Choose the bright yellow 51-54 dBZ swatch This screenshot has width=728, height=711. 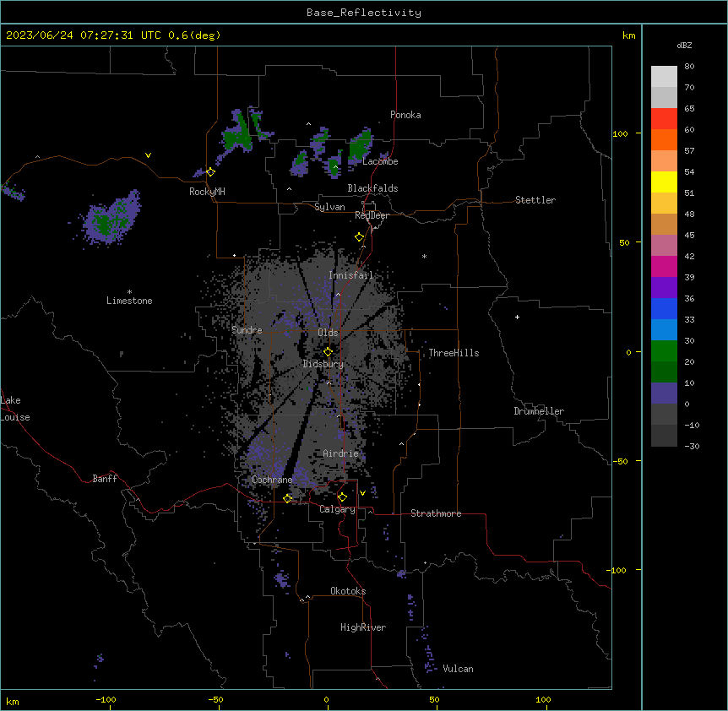point(664,182)
